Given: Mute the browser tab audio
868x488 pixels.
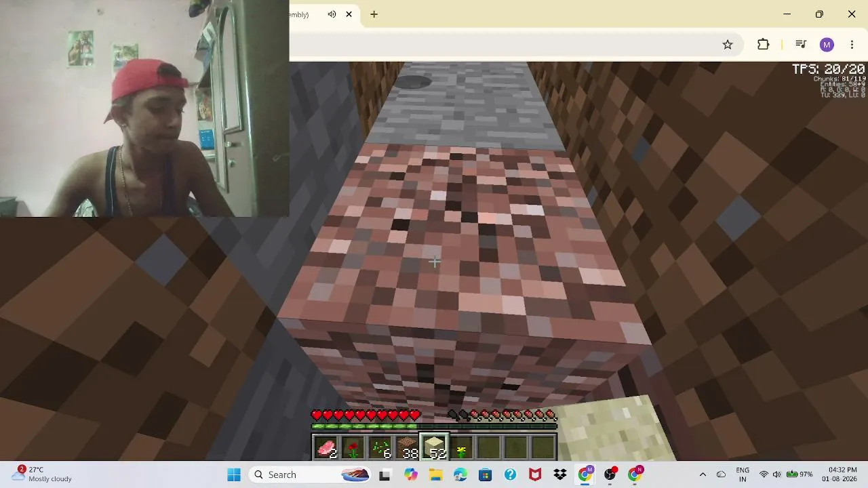Looking at the screenshot, I should click(x=332, y=14).
